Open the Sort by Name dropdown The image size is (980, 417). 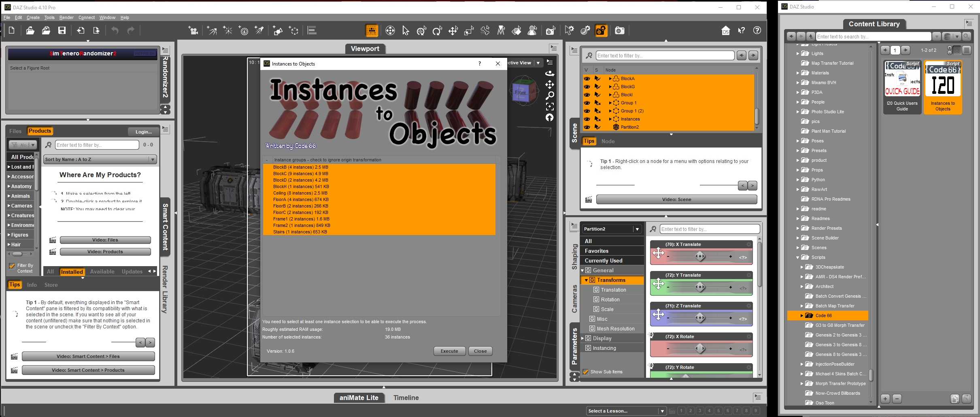pyautogui.click(x=100, y=159)
